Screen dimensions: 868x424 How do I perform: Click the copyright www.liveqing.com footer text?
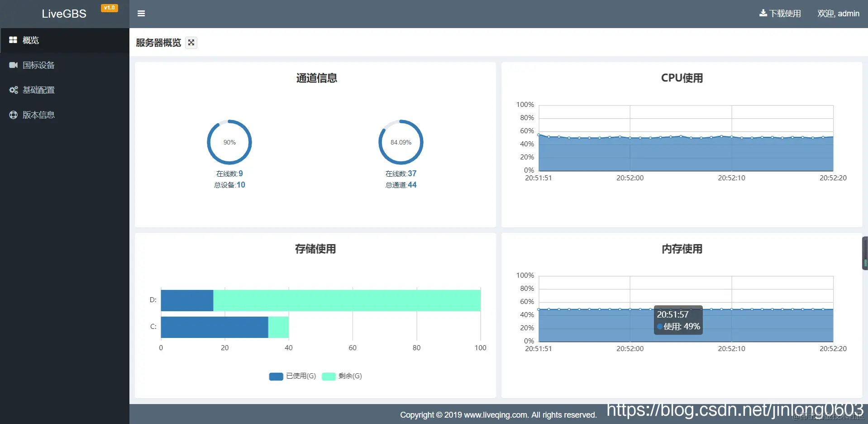point(498,414)
